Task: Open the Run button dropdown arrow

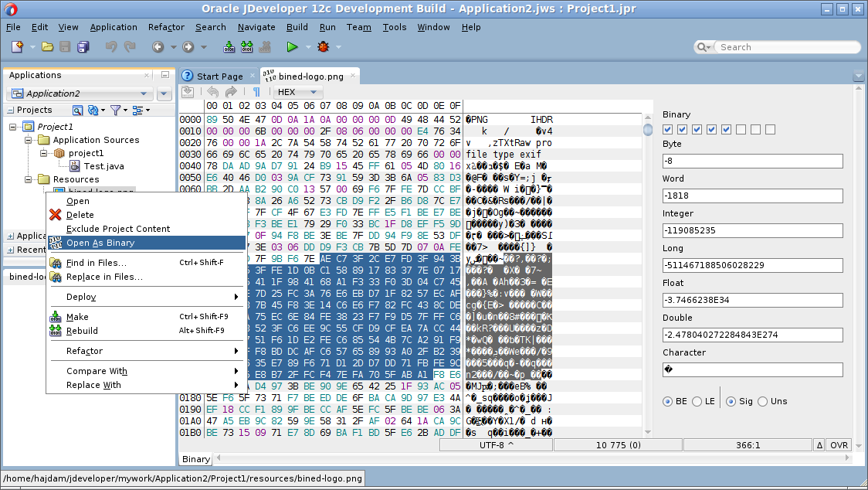Action: [x=308, y=47]
